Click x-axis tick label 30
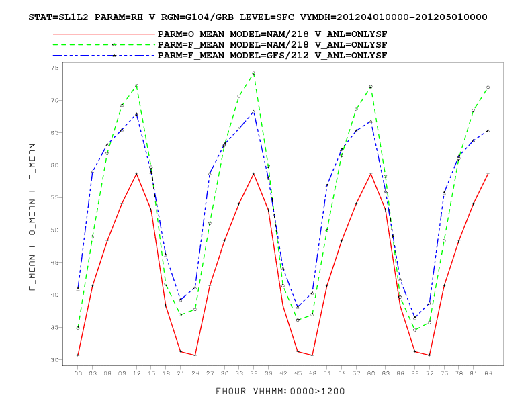 (224, 373)
